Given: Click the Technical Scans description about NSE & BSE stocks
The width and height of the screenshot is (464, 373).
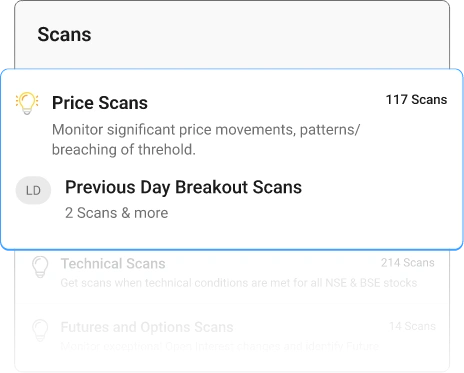Looking at the screenshot, I should click(239, 283).
